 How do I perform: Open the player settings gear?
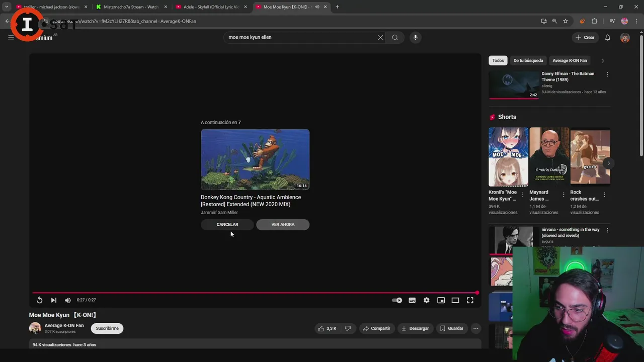pyautogui.click(x=427, y=300)
